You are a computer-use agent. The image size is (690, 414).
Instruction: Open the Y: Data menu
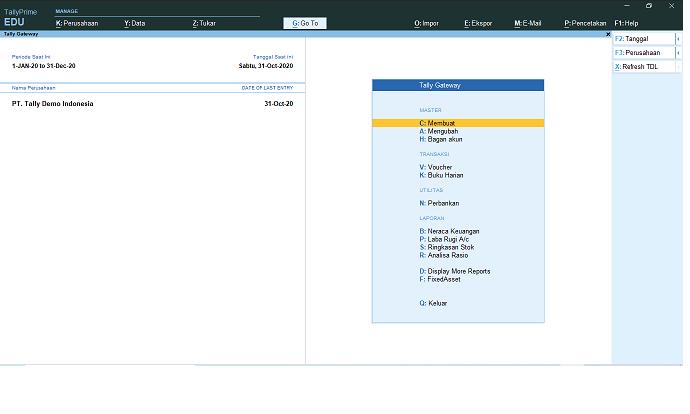pos(135,22)
